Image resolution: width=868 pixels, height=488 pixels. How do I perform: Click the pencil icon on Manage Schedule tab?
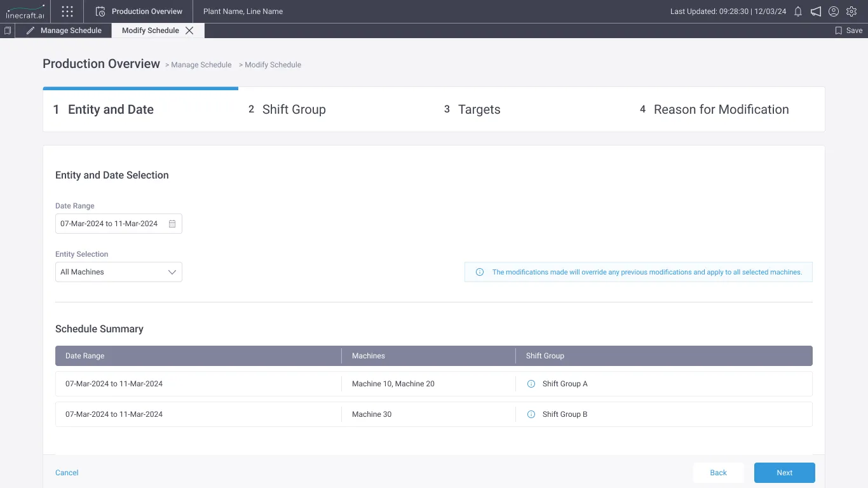31,30
